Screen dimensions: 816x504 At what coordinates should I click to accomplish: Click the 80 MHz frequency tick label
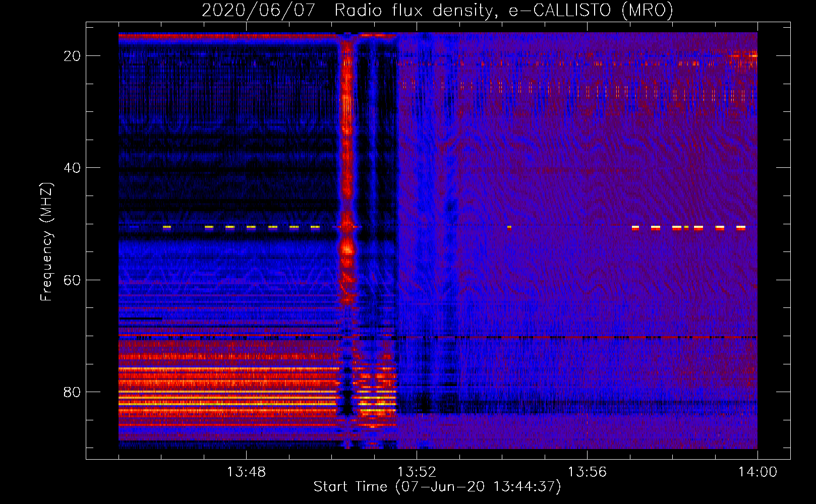(72, 392)
